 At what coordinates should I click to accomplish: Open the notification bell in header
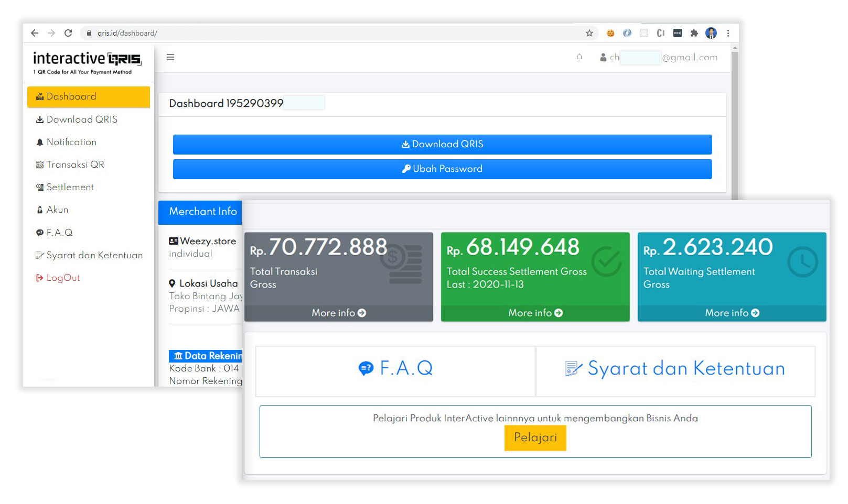click(x=579, y=57)
